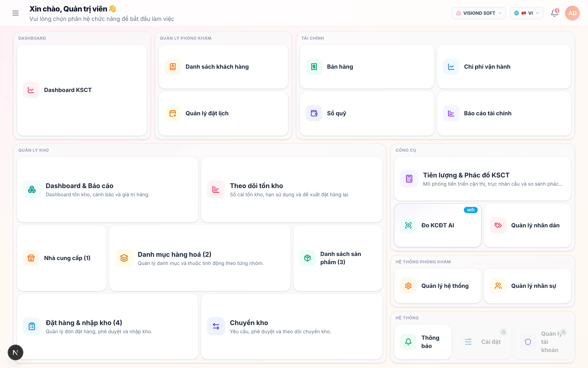Click the TÀI CHÍNH section heading
588x368 pixels.
coord(312,38)
